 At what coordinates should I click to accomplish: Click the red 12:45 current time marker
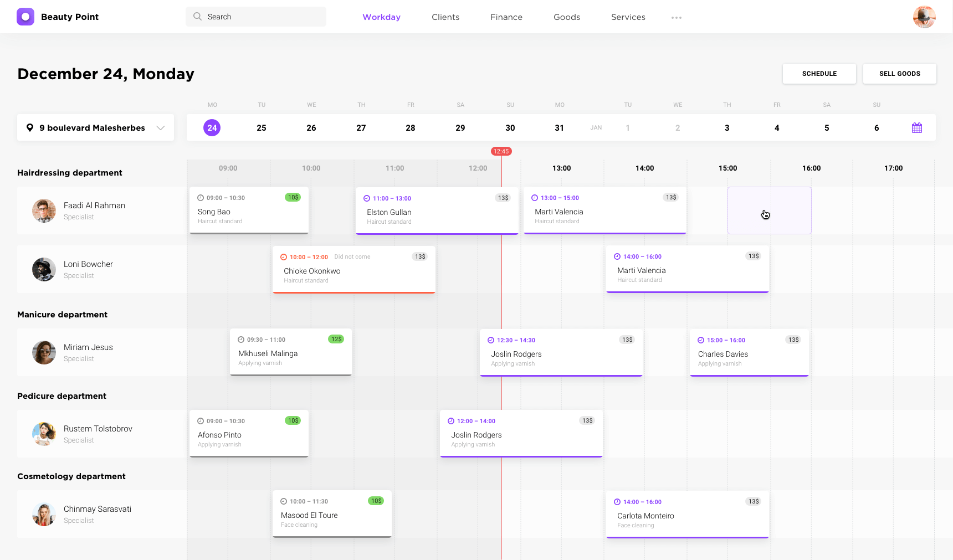(x=501, y=151)
